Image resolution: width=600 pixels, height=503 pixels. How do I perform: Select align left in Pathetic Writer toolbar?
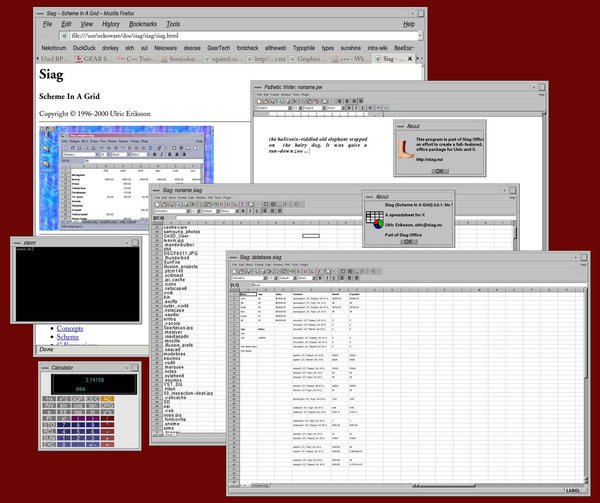tap(339, 101)
